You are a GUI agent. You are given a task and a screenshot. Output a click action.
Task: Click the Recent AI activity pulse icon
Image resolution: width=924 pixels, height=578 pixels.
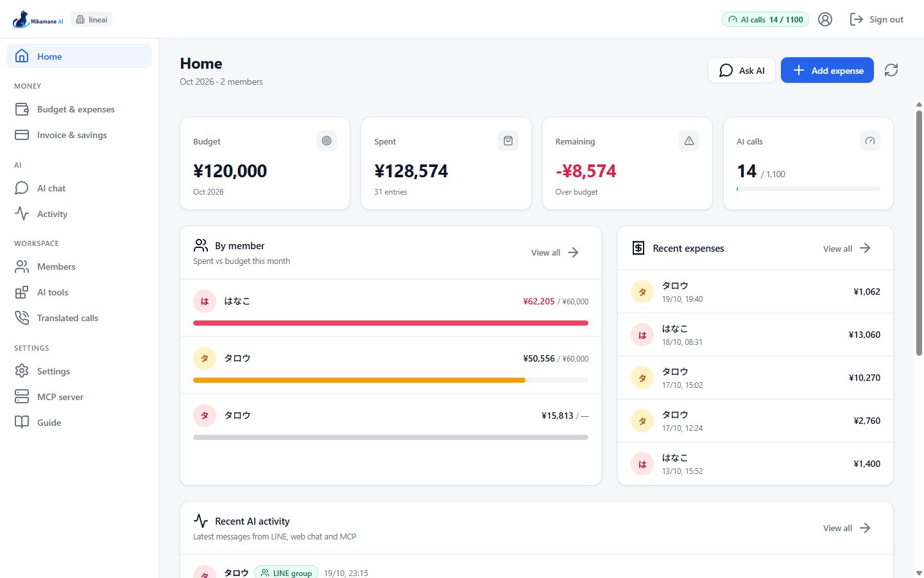(x=201, y=521)
